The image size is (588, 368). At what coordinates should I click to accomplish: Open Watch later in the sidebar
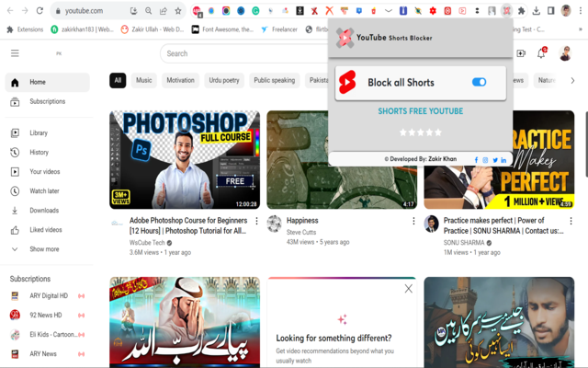pyautogui.click(x=47, y=190)
